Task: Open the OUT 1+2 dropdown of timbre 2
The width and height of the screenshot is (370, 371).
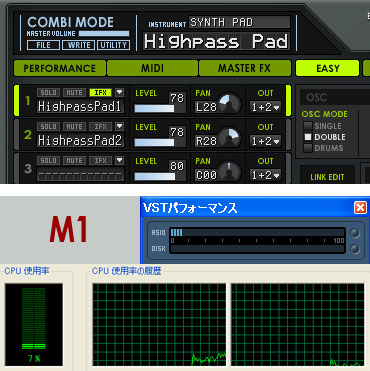Action: (266, 141)
